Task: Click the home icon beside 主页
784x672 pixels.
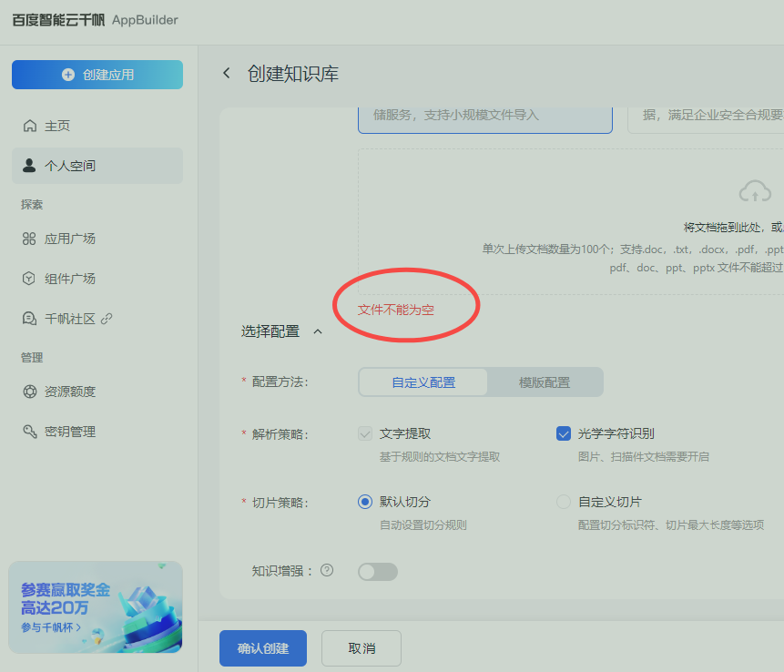Action: coord(30,126)
